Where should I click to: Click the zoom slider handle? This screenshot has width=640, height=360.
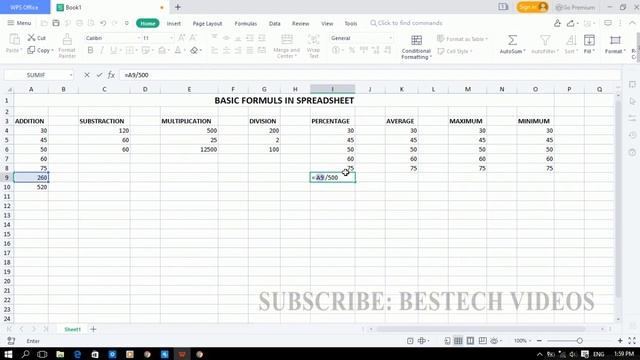[580, 341]
